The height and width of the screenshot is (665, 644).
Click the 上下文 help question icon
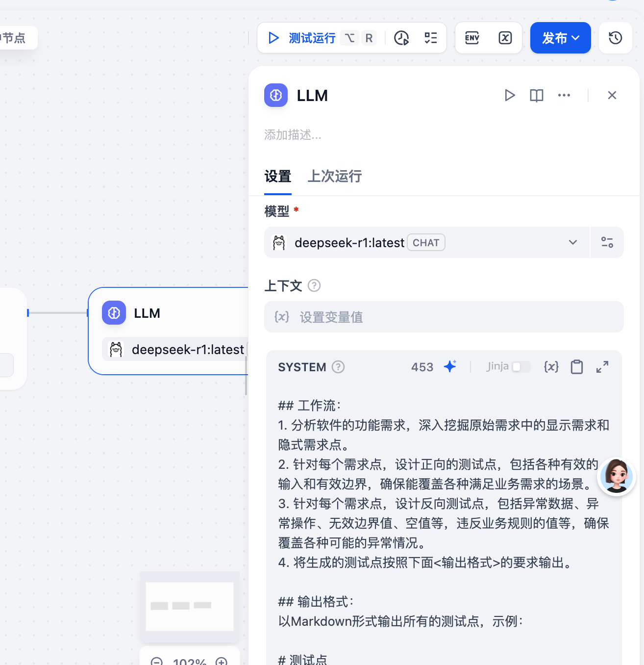[314, 285]
